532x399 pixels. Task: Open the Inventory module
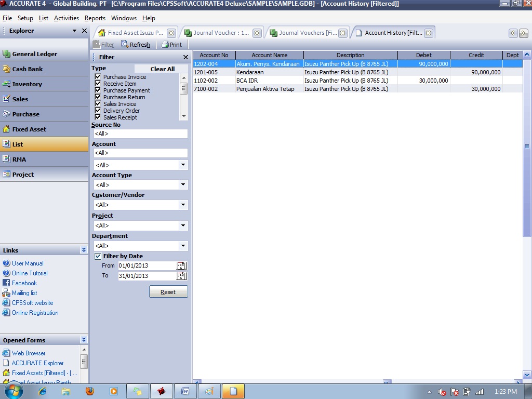click(x=44, y=84)
